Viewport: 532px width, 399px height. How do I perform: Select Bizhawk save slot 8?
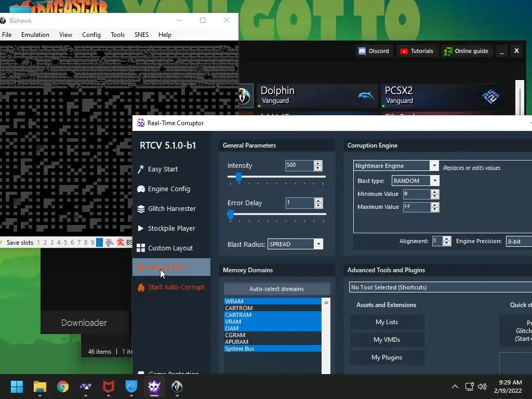click(x=86, y=242)
